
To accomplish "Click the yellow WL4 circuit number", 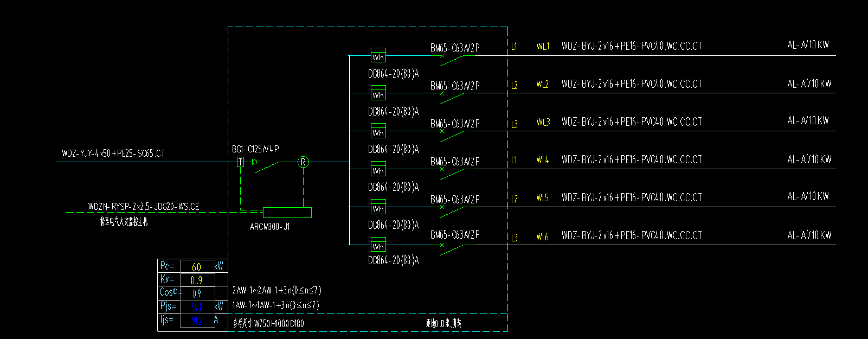I will pos(543,160).
